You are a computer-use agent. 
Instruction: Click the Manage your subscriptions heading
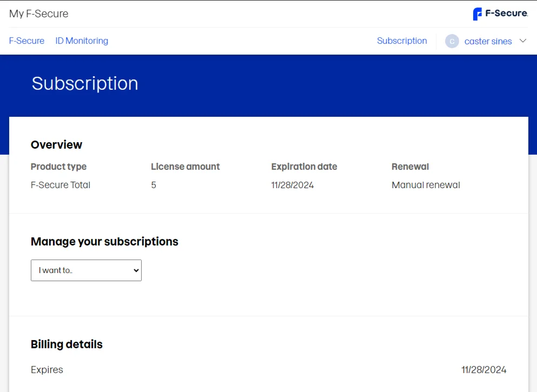pyautogui.click(x=104, y=242)
